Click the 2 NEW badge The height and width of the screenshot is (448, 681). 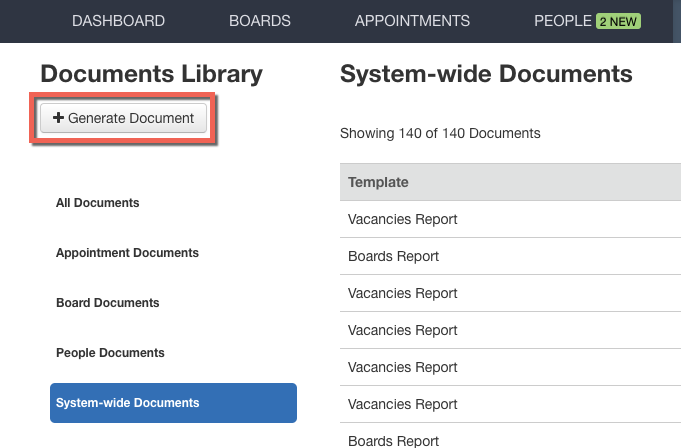coord(618,21)
